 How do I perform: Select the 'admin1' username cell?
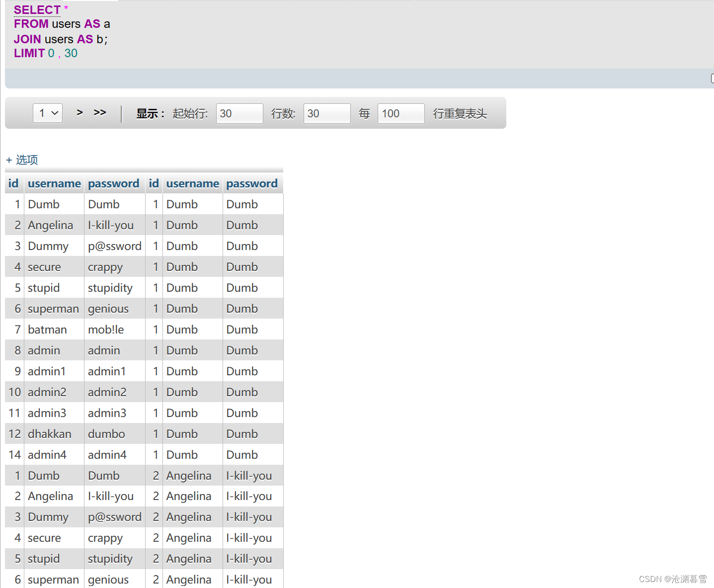[x=54, y=371]
